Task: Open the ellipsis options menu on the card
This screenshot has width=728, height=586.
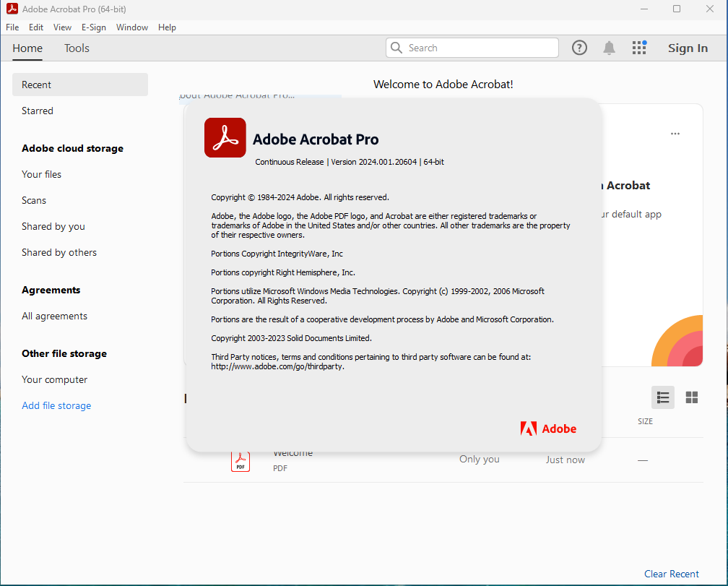Action: (x=675, y=134)
